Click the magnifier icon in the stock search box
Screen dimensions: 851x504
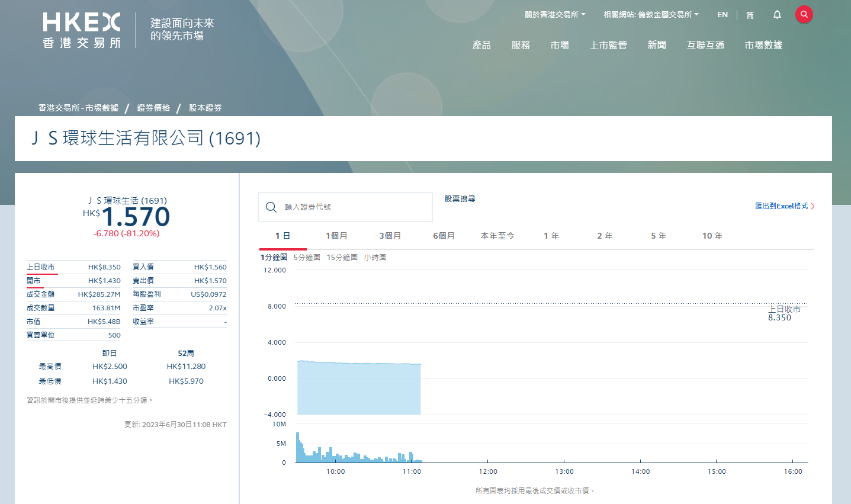coord(271,207)
